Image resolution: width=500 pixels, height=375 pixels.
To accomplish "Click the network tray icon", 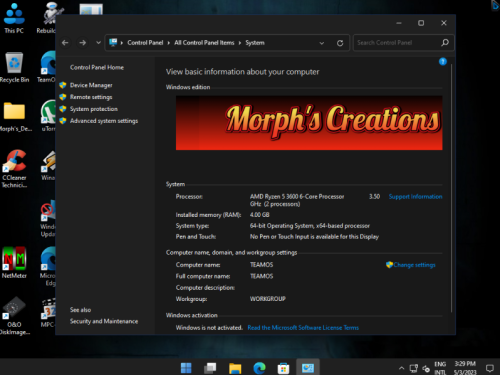I will pyautogui.click(x=414, y=368).
